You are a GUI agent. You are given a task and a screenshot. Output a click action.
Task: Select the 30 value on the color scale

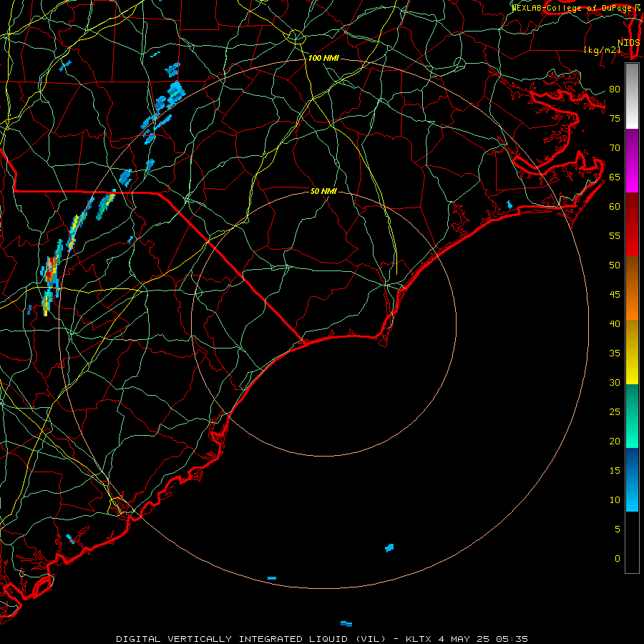(615, 383)
